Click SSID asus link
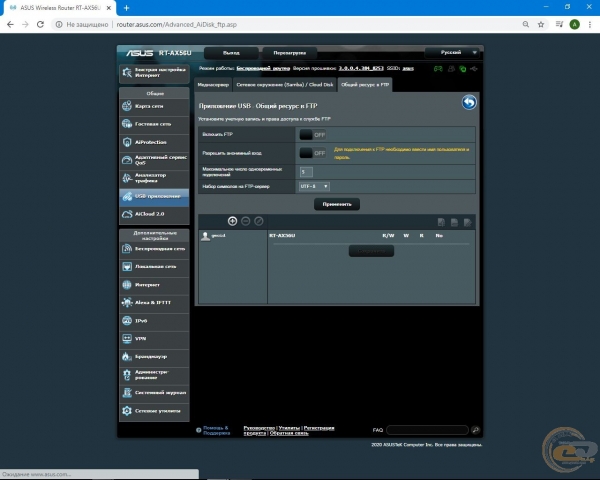This screenshot has height=480, width=600. (x=408, y=69)
